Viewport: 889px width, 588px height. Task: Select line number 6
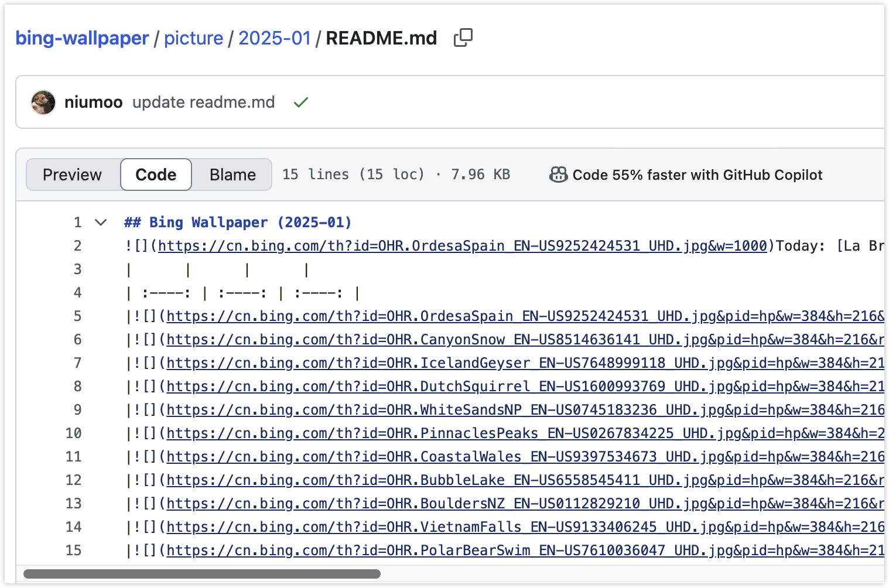pyautogui.click(x=77, y=340)
